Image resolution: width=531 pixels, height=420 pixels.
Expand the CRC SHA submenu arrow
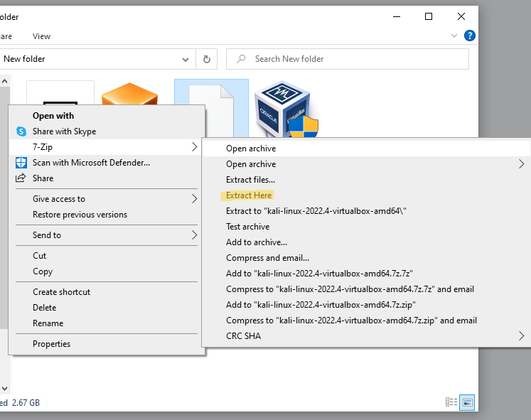521,336
